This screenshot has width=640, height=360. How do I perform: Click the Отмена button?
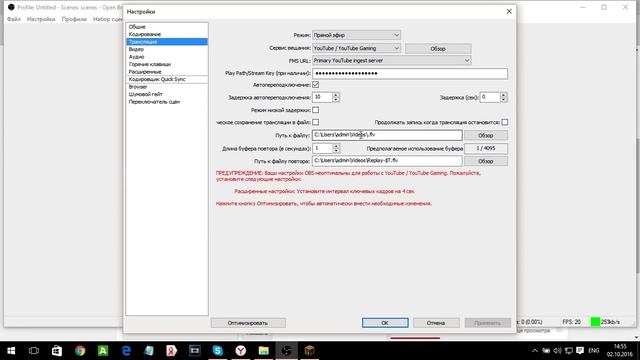click(x=436, y=323)
